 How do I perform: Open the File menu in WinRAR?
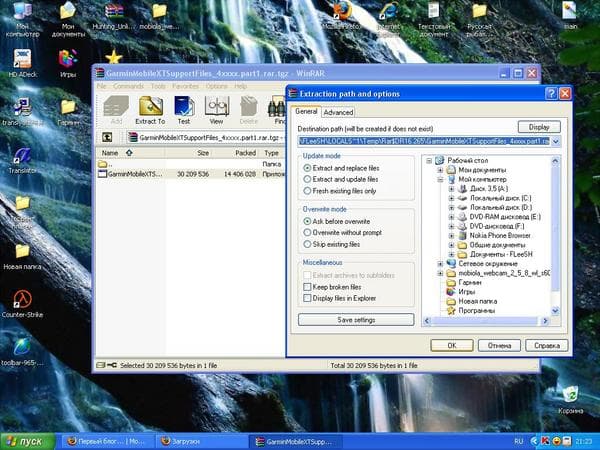click(x=101, y=86)
